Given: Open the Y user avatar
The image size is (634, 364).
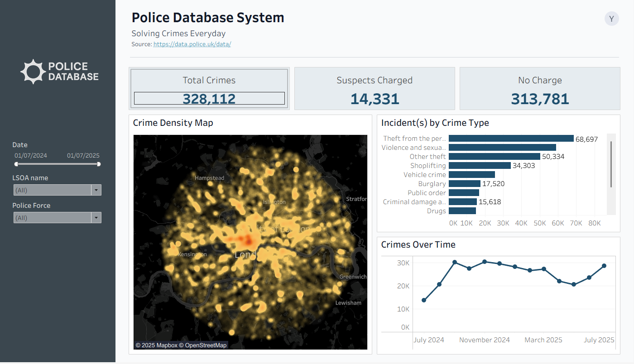Looking at the screenshot, I should click(611, 19).
